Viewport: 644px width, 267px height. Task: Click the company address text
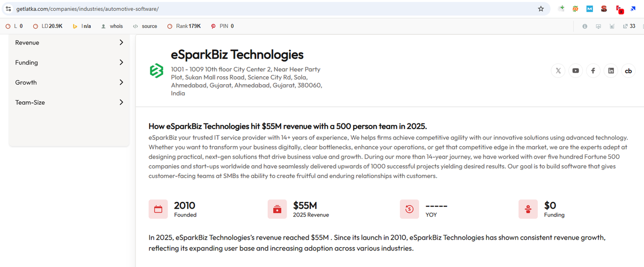[246, 81]
